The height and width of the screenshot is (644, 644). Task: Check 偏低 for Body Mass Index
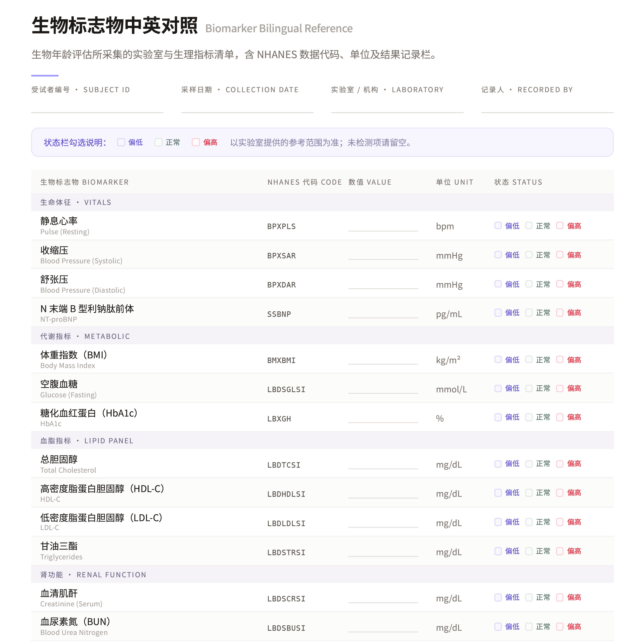pyautogui.click(x=498, y=359)
